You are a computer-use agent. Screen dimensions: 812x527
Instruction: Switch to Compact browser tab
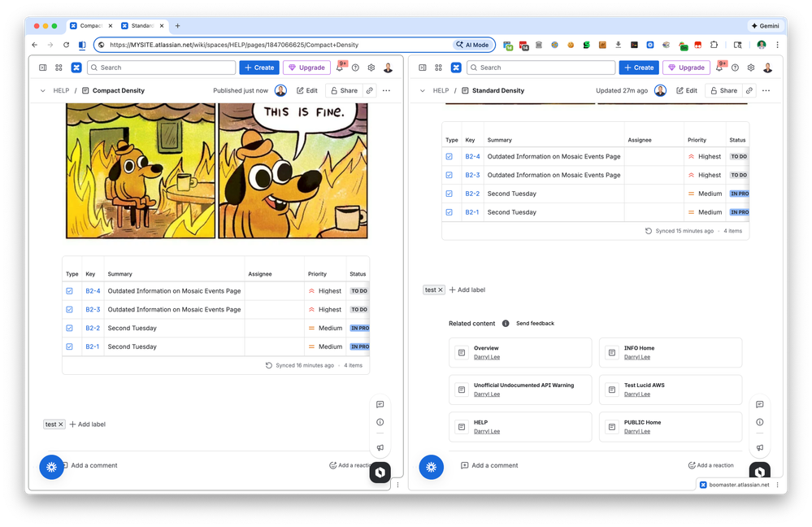pos(91,25)
